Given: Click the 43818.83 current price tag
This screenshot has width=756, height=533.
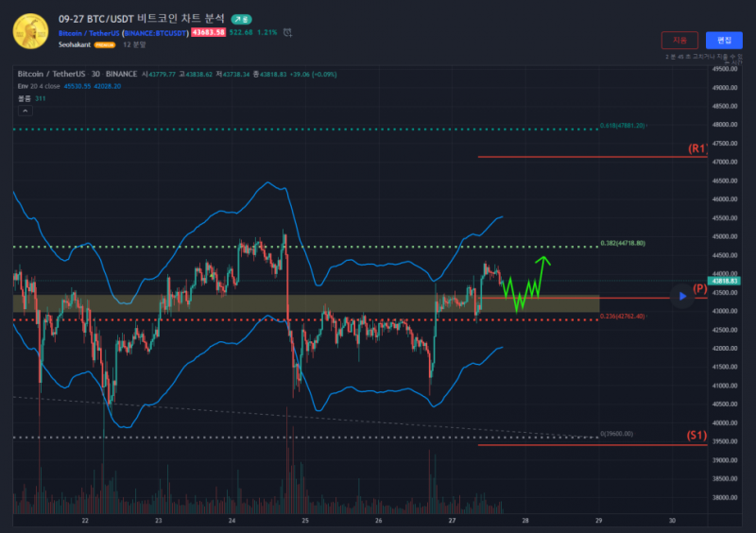Looking at the screenshot, I should pos(723,281).
